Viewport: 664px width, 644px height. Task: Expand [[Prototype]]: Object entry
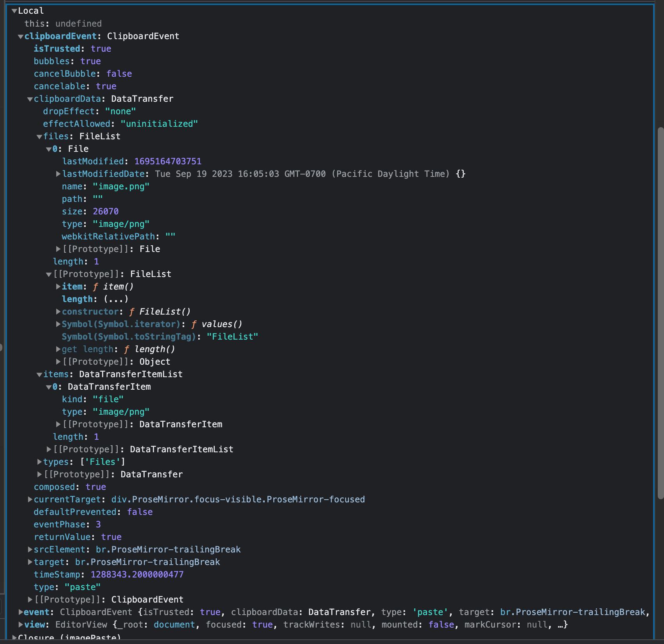pos(57,362)
